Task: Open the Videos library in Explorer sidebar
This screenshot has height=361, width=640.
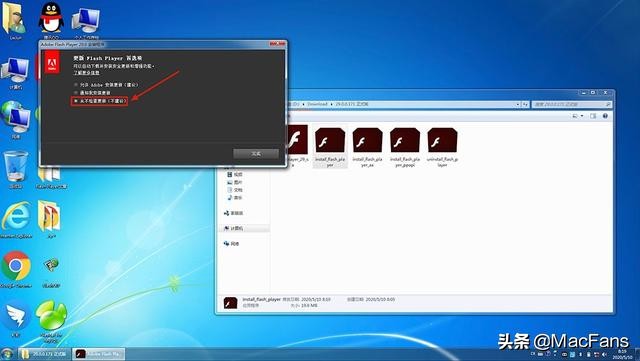Action: (235, 174)
